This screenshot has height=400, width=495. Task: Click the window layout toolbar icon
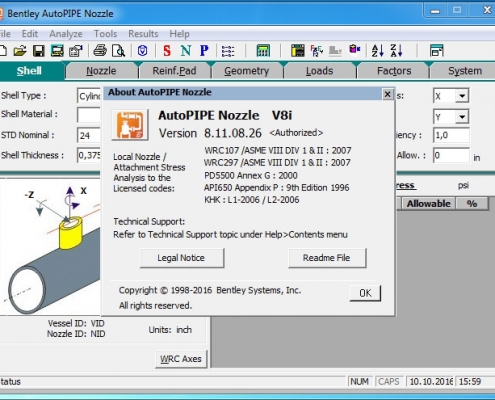point(436,51)
